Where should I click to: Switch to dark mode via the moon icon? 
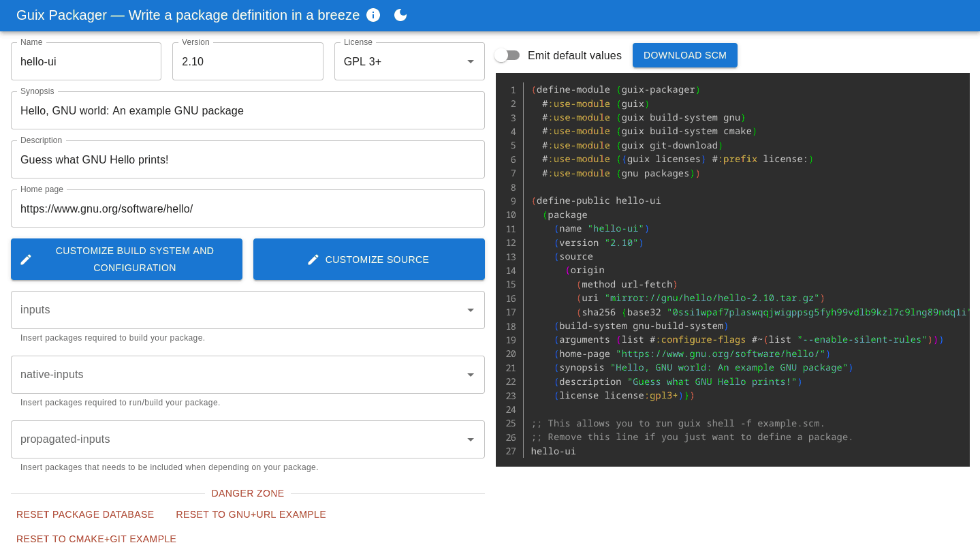point(400,15)
